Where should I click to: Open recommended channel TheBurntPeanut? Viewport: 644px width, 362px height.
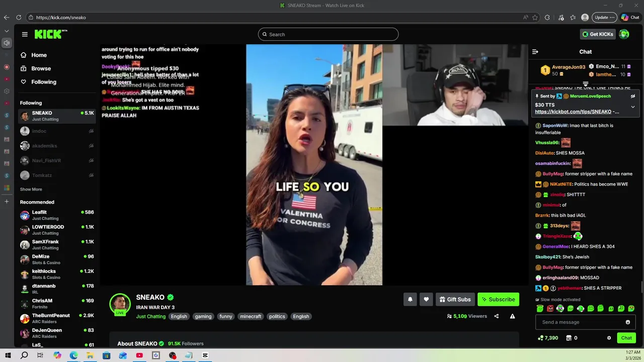(56, 318)
